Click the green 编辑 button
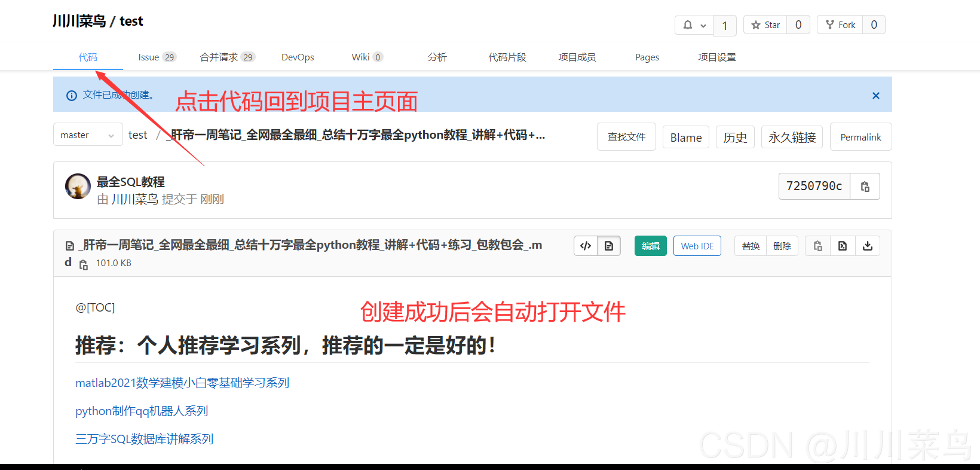 pyautogui.click(x=650, y=246)
